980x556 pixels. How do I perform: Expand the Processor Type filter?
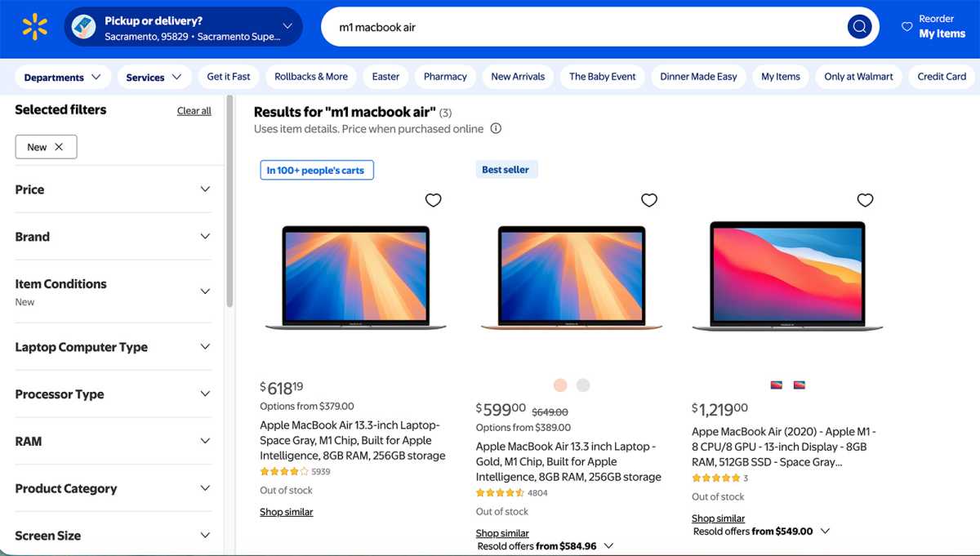pos(113,394)
